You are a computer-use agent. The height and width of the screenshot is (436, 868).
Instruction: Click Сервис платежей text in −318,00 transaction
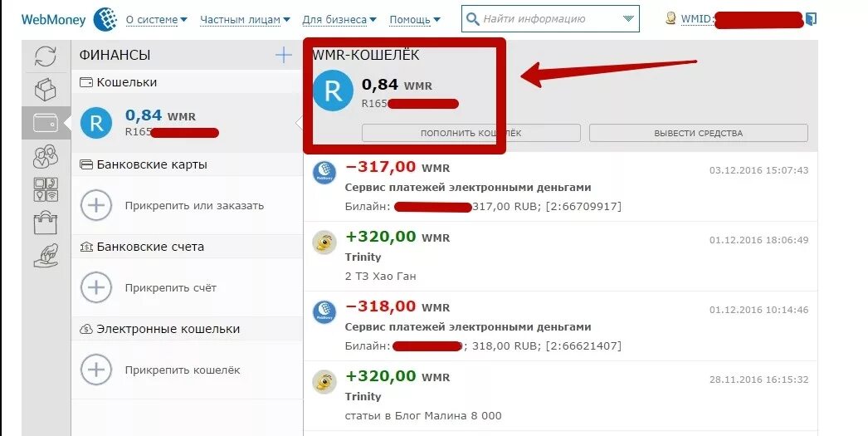pyautogui.click(x=468, y=327)
